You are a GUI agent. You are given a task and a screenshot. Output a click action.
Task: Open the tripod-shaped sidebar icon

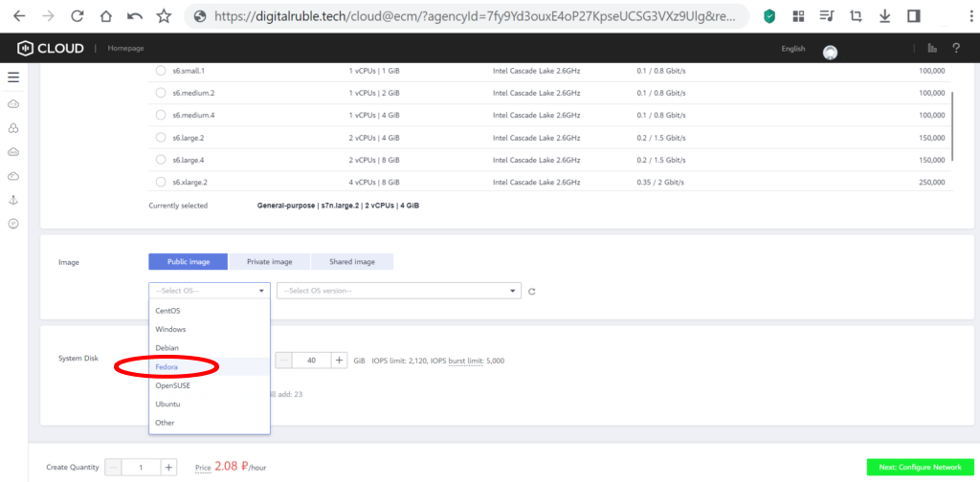(x=13, y=200)
